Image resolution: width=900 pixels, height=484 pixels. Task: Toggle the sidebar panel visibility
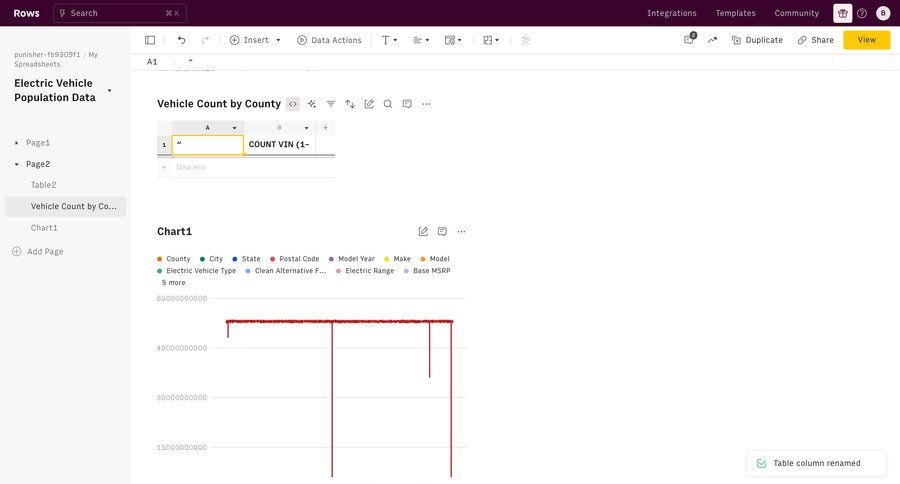150,40
